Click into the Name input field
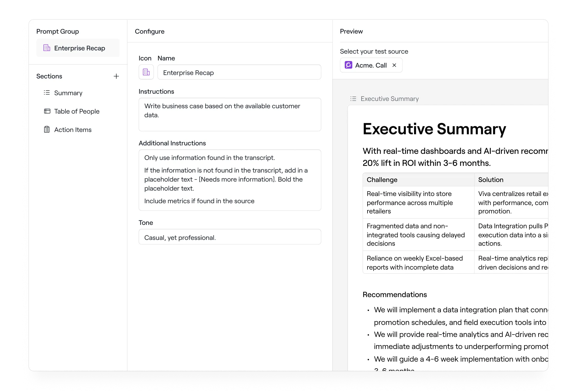This screenshot has width=577, height=392. tap(239, 72)
